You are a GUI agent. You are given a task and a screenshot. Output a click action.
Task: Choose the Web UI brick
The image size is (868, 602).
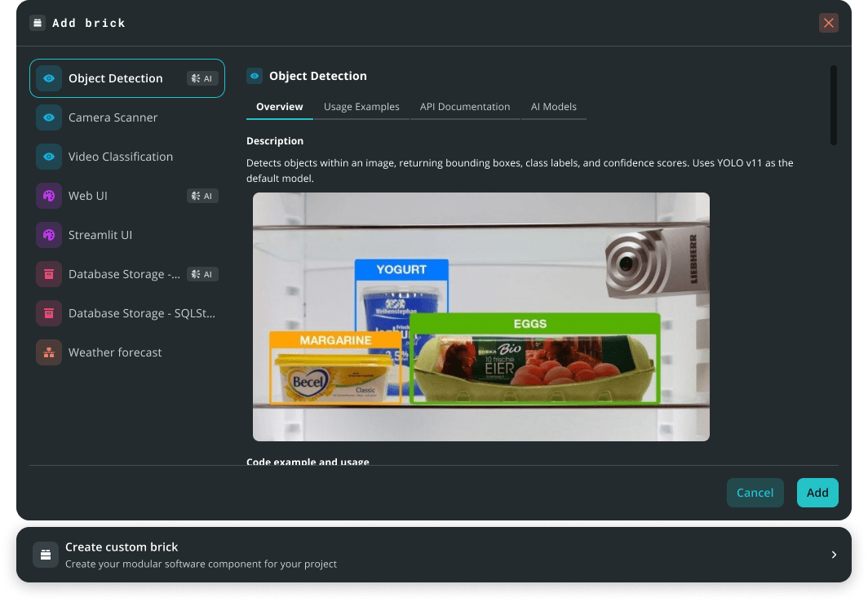[x=127, y=196]
